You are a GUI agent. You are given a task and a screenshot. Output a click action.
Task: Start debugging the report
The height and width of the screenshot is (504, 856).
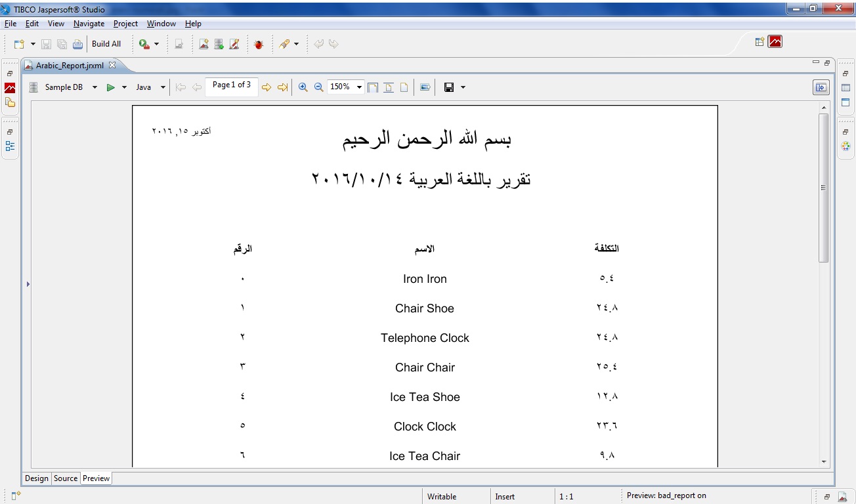tap(258, 43)
